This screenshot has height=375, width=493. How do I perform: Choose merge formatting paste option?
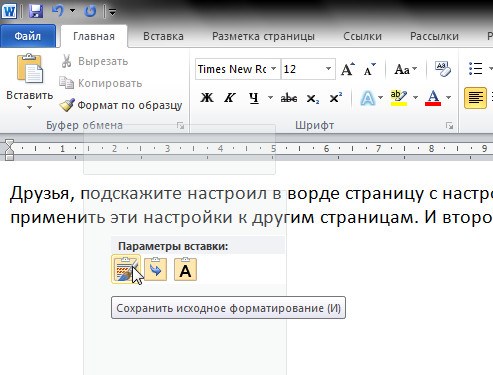pyautogui.click(x=155, y=269)
